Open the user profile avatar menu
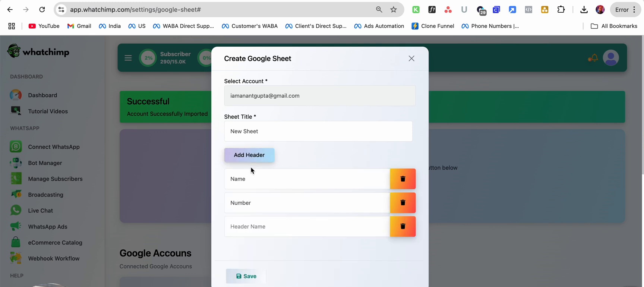 (611, 58)
